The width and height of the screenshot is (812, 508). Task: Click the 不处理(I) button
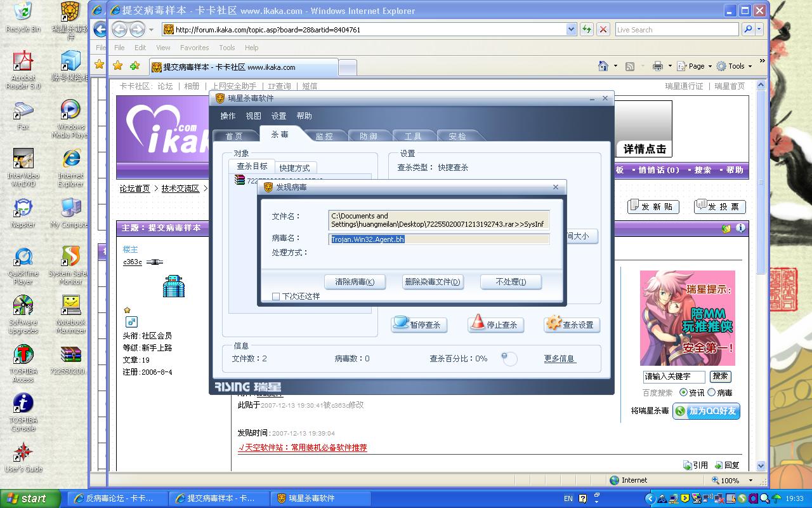click(x=511, y=281)
